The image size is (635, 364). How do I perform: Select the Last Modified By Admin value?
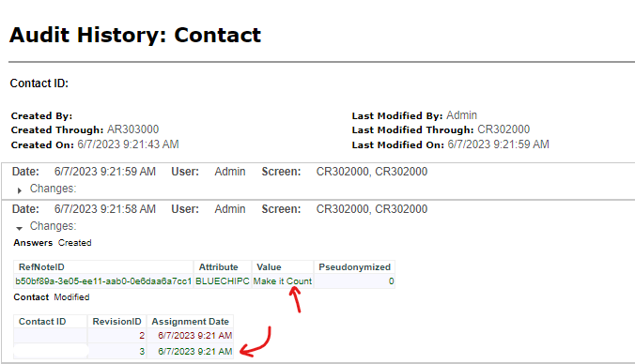point(461,115)
